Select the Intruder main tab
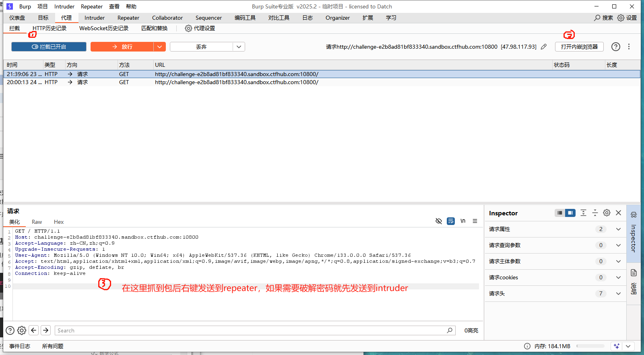The image size is (644, 355). pos(95,18)
